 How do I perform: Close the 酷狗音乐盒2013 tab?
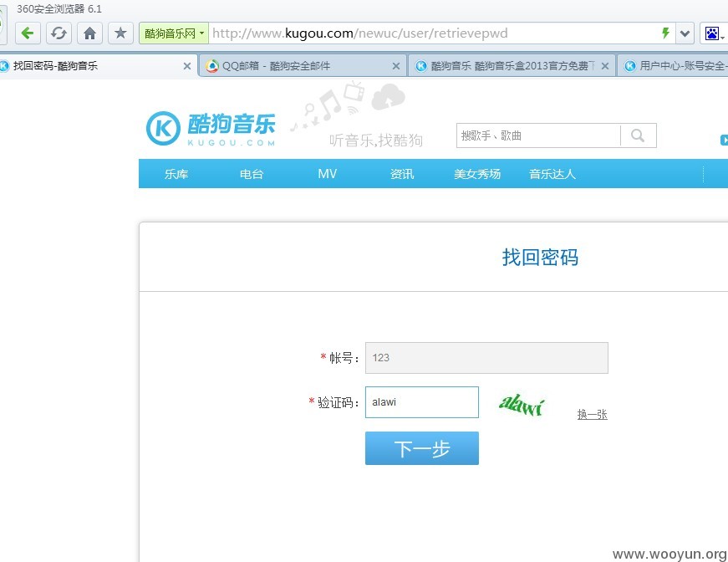(x=605, y=66)
